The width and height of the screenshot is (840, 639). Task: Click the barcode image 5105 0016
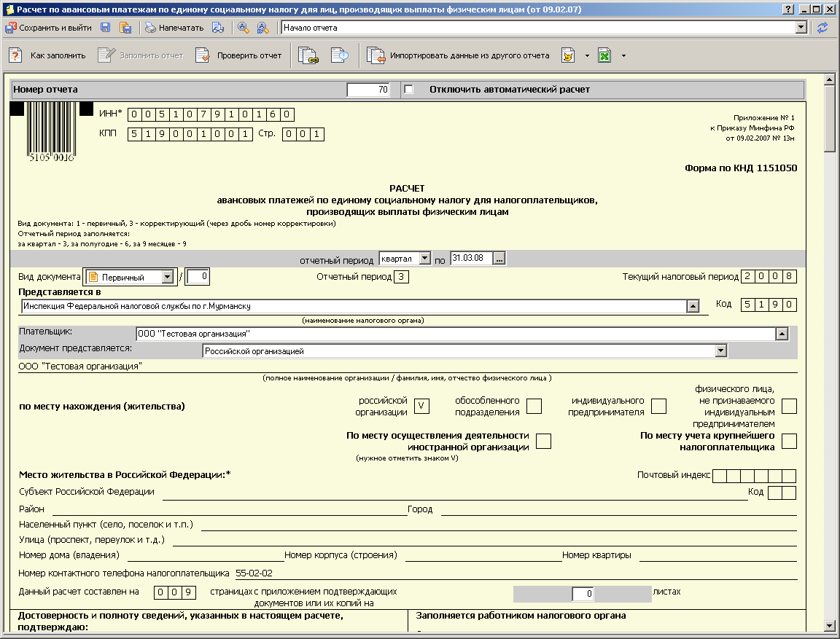(51, 132)
